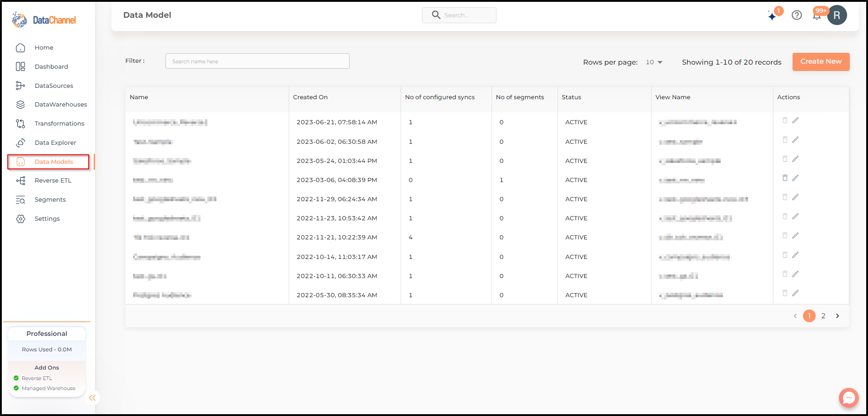
Task: Go to page 2
Action: pyautogui.click(x=823, y=316)
